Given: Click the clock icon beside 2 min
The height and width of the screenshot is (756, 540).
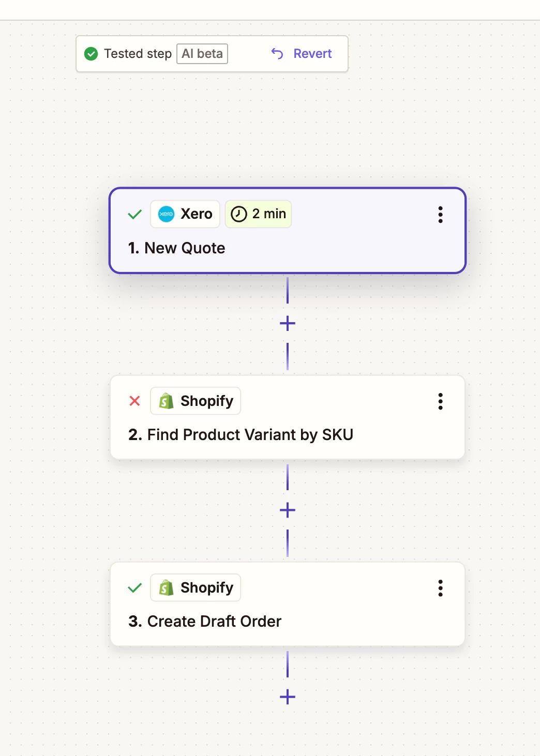Looking at the screenshot, I should 239,214.
